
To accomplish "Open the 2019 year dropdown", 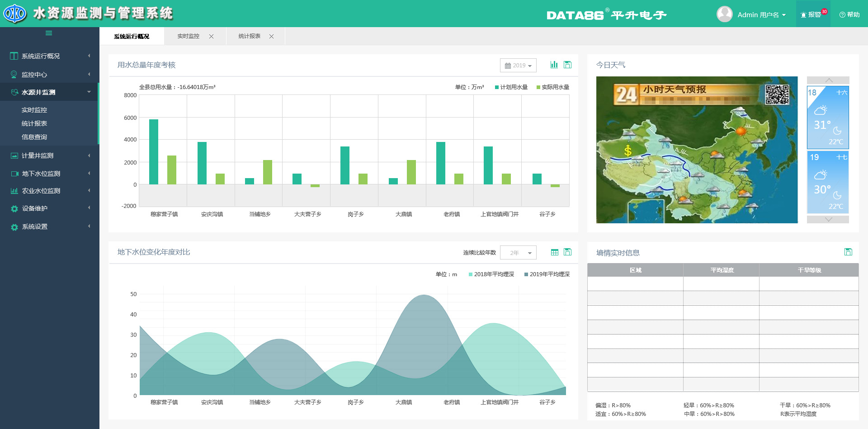I will [x=518, y=66].
